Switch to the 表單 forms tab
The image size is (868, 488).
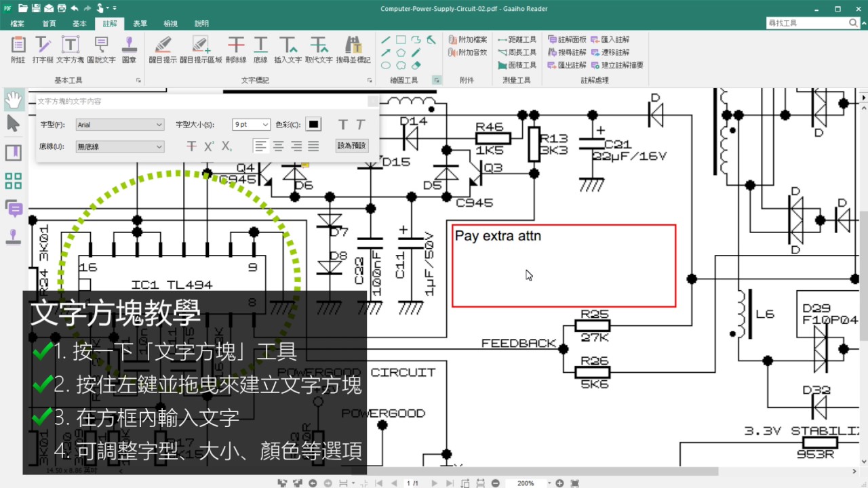140,24
